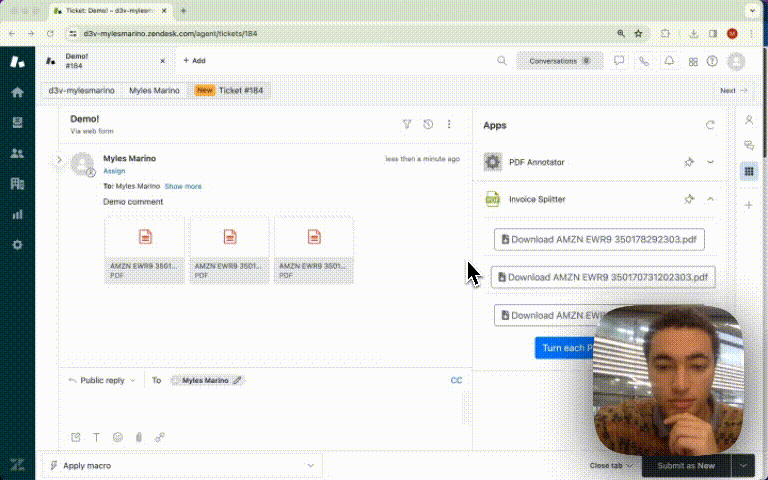Open the notifications bell
768x480 pixels.
coord(669,61)
